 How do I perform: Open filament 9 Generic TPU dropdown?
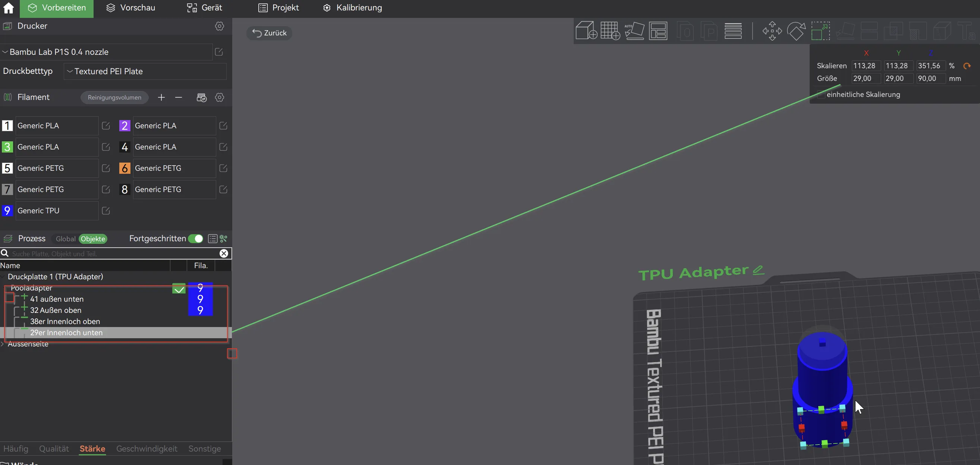pyautogui.click(x=57, y=211)
